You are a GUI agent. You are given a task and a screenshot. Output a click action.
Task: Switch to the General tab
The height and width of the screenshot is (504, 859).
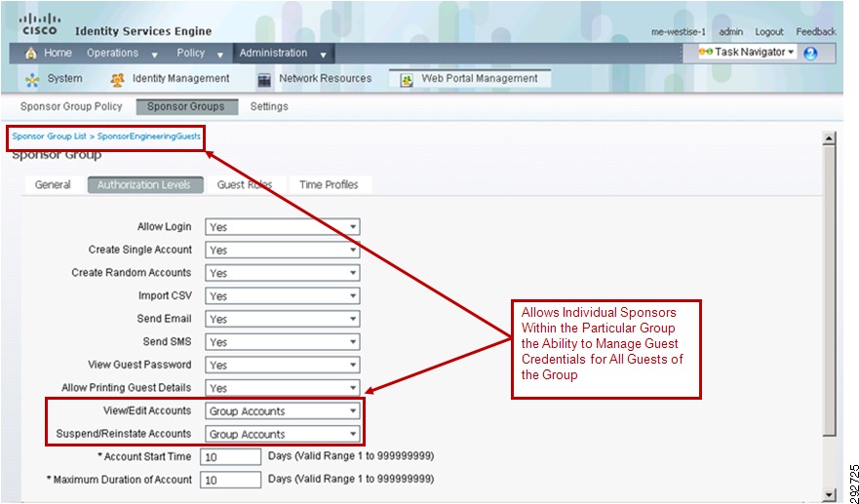coord(53,184)
